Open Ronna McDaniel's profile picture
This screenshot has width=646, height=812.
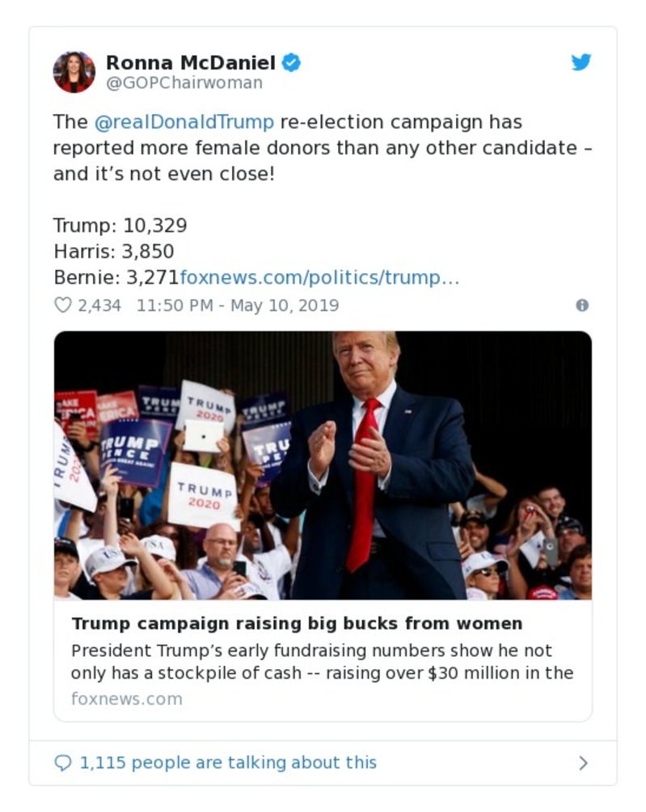click(74, 71)
